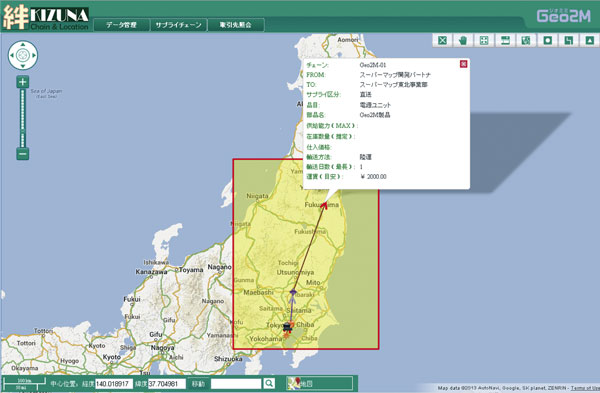600x393 pixels.
Task: Click the magnifier search icon
Action: [269, 383]
